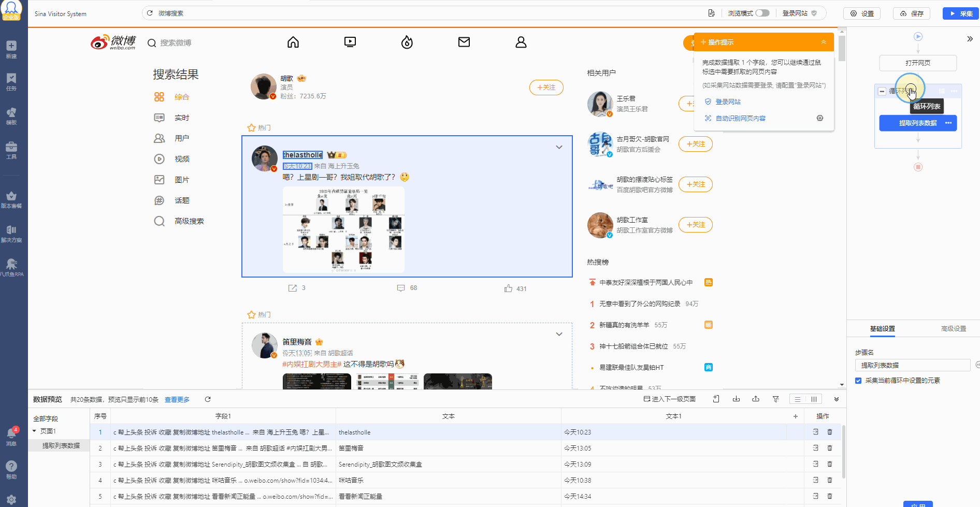Click the 新建 (new) icon in left sidebar
Viewport: 980px width, 507px height.
point(11,49)
